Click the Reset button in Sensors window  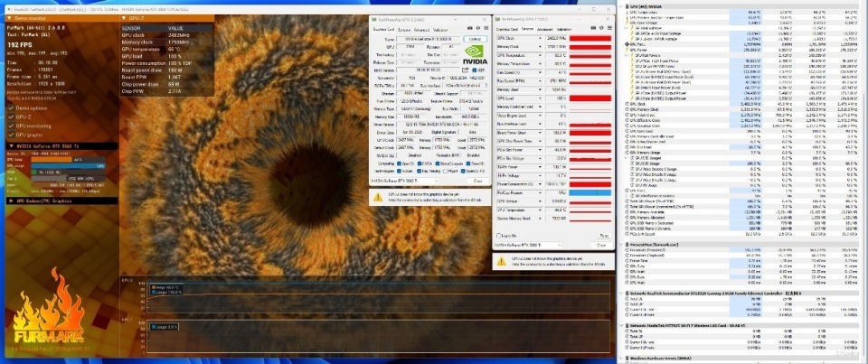pyautogui.click(x=604, y=236)
